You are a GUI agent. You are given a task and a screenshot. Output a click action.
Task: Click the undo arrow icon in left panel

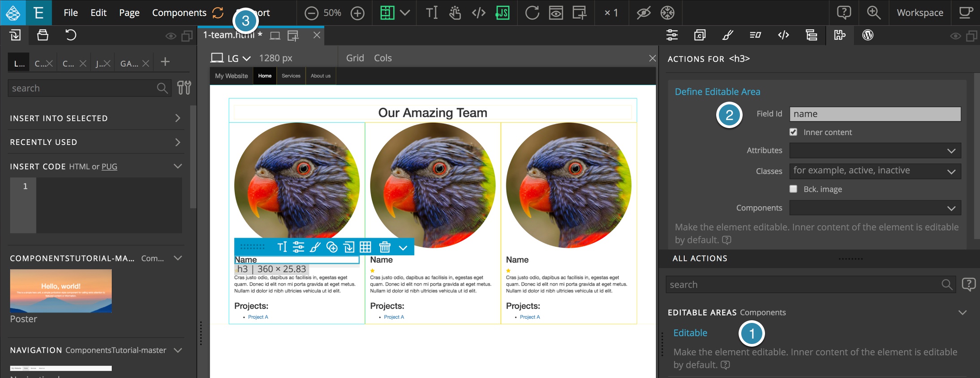click(x=70, y=35)
